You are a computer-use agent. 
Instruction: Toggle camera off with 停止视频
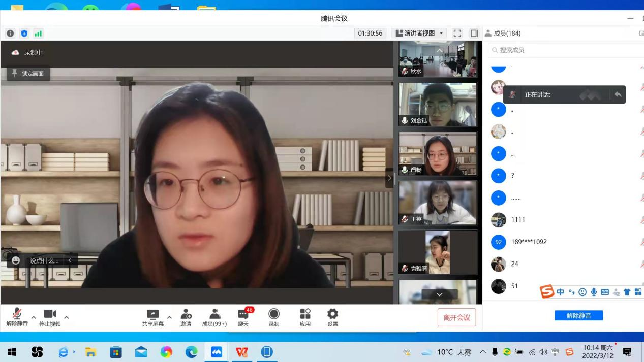[50, 315]
